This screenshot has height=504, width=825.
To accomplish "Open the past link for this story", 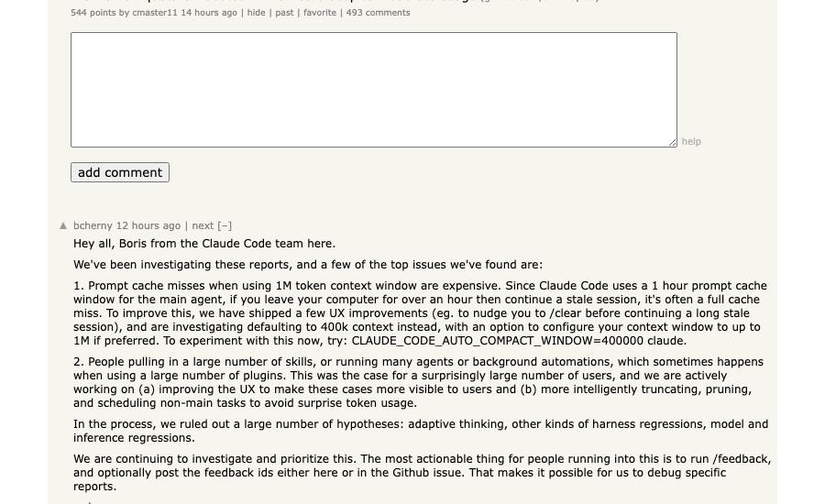I will tap(284, 13).
